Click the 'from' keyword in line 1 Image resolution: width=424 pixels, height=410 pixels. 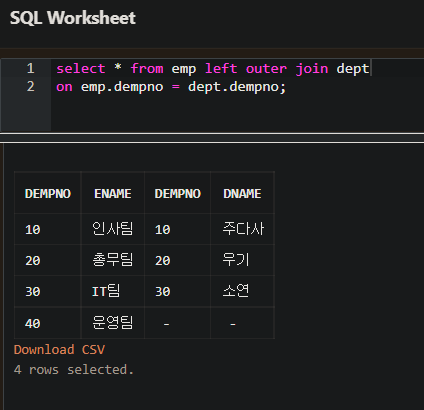(147, 69)
